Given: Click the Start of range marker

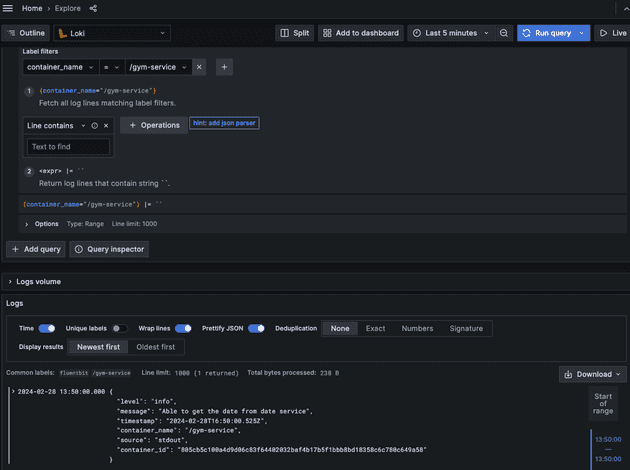Looking at the screenshot, I should pos(603,404).
